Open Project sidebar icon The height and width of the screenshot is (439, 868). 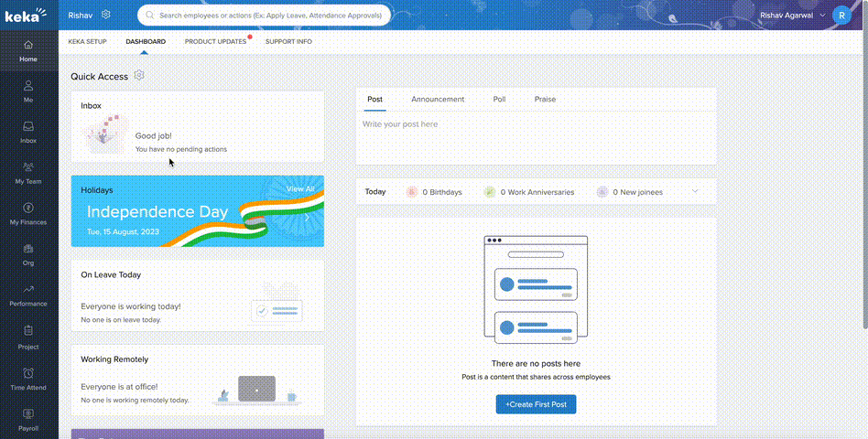coord(28,336)
